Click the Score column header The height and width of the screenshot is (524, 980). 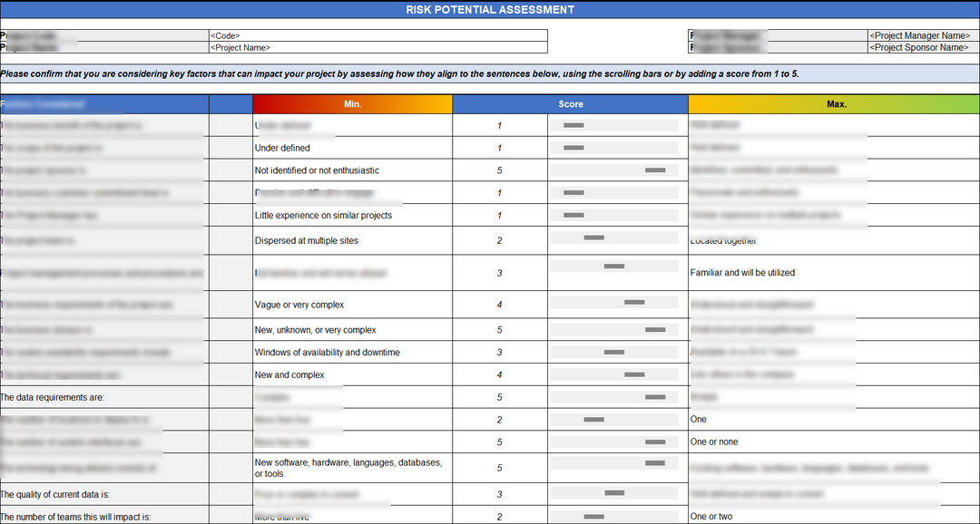tap(570, 104)
